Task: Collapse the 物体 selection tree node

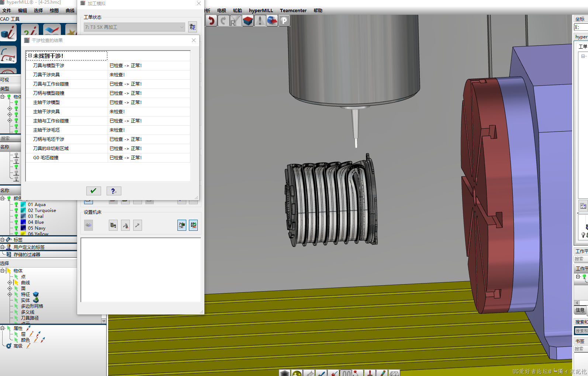Action: 3,271
